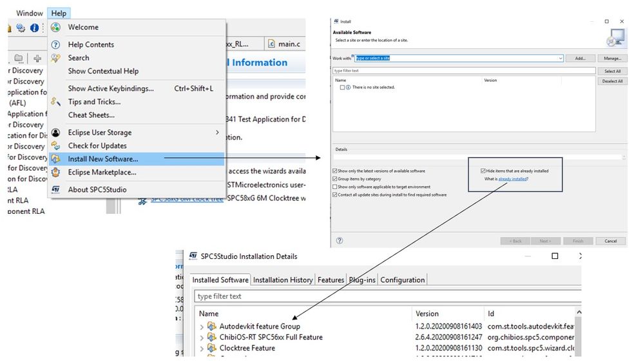Image resolution: width=643 pixels, height=364 pixels.
Task: Click the Help Contents question mark icon
Action: click(x=56, y=44)
